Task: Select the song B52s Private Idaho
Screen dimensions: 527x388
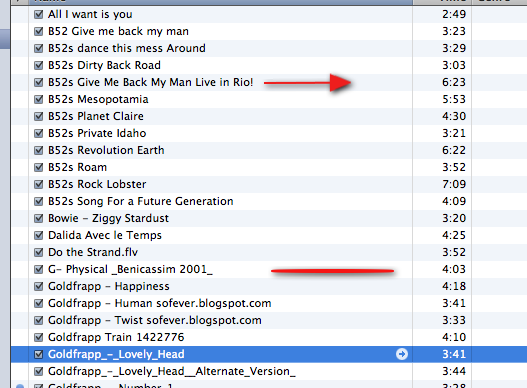Action: (97, 133)
